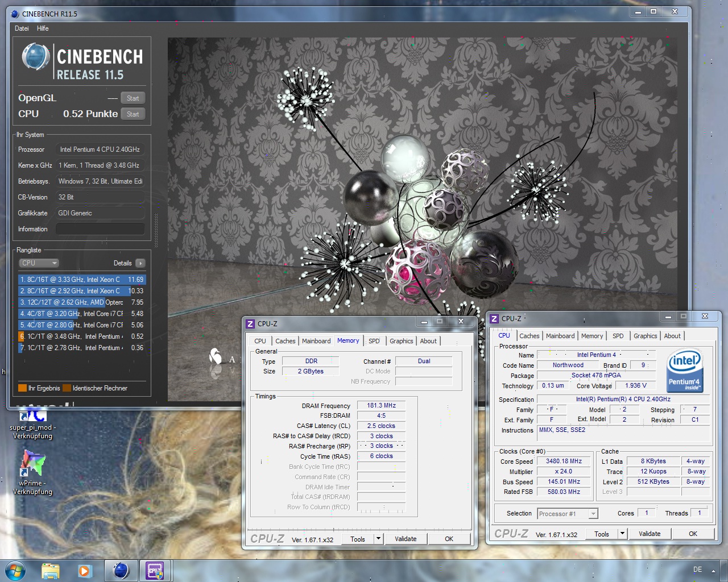The image size is (728, 582).
Task: Open super_pi_mod desktop shortcut
Action: point(32,423)
